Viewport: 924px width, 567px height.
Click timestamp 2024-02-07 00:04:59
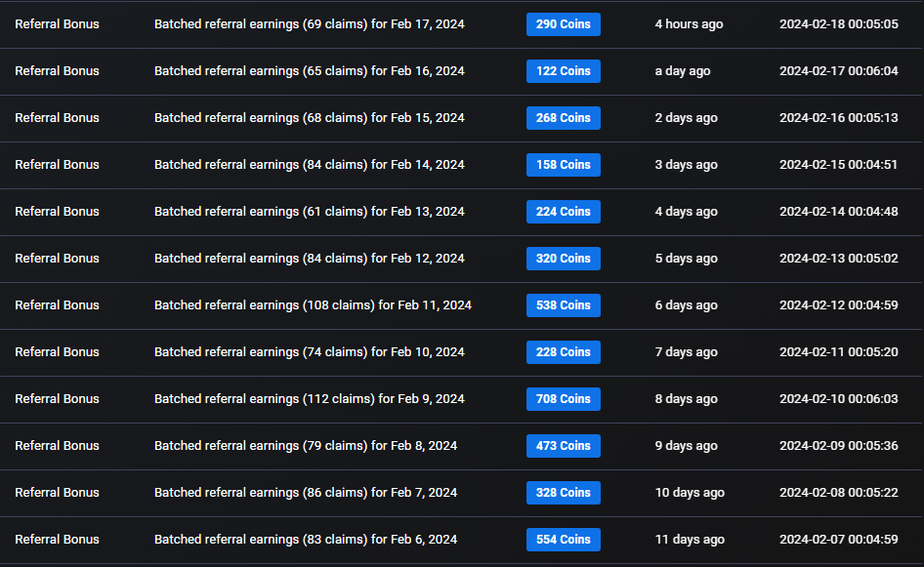[x=839, y=540]
